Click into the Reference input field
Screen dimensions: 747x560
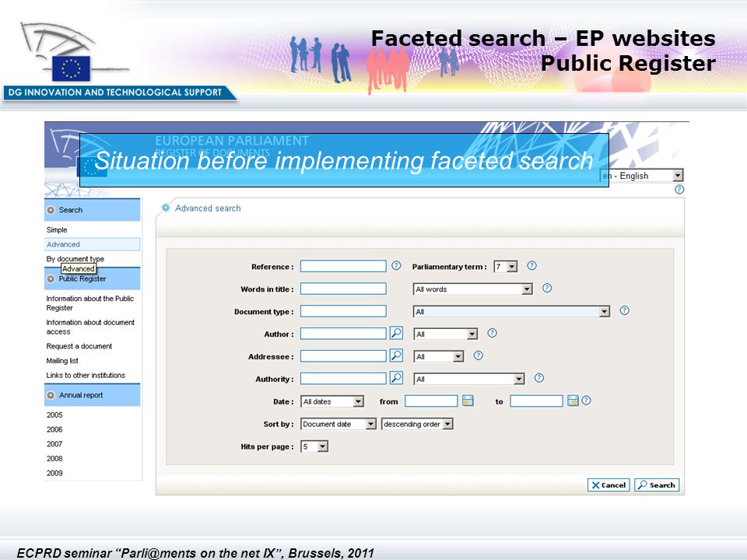343,266
